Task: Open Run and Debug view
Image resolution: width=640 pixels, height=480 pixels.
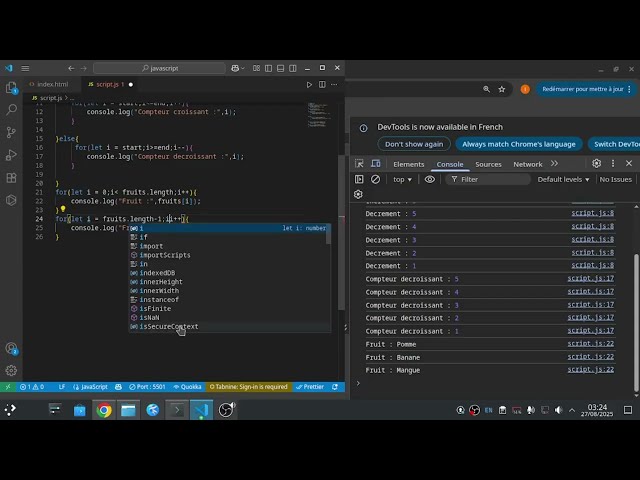Action: 11,155
